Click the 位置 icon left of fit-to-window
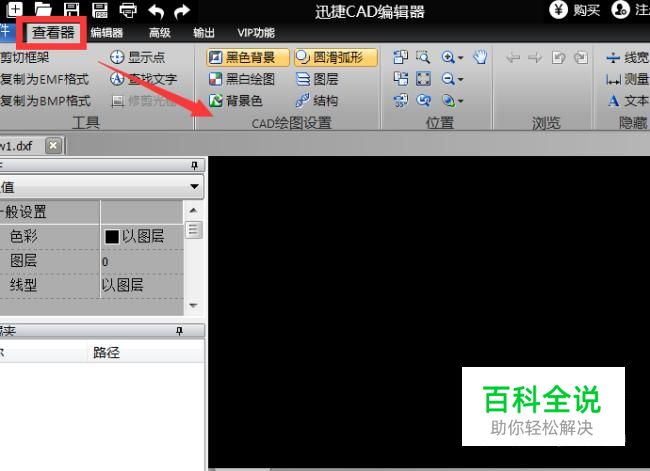 400,78
